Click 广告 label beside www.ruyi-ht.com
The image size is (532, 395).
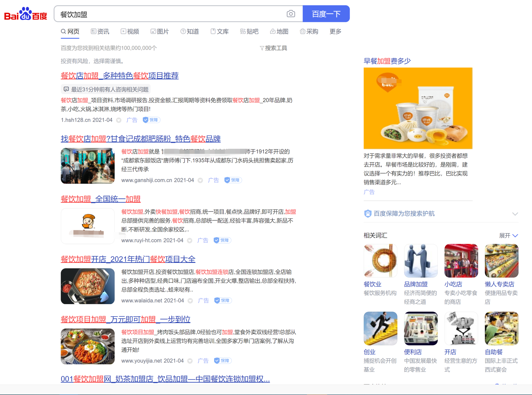203,240
